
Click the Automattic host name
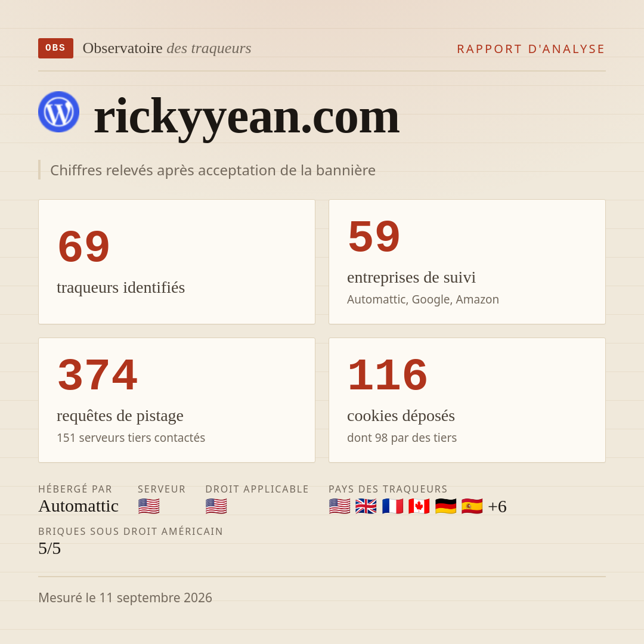[79, 506]
